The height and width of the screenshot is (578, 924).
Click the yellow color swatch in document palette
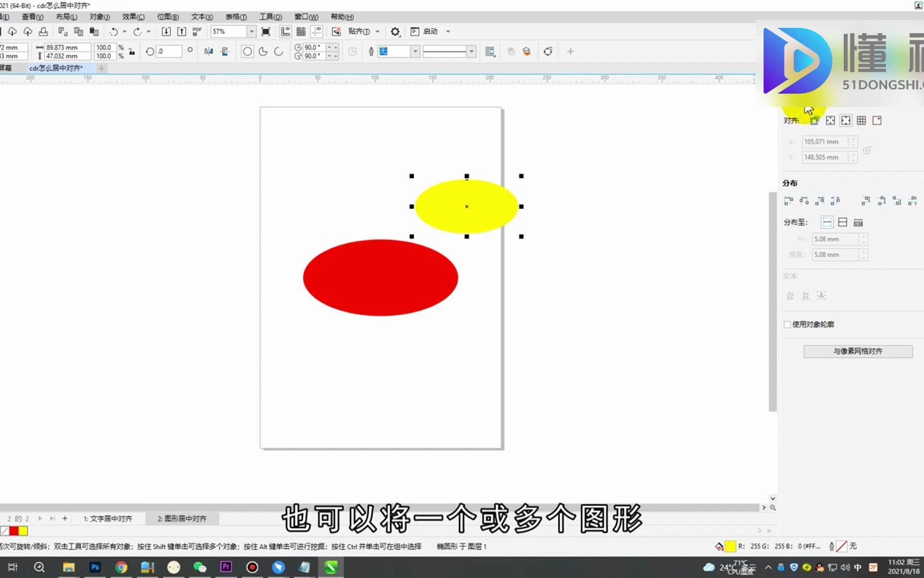click(x=23, y=531)
